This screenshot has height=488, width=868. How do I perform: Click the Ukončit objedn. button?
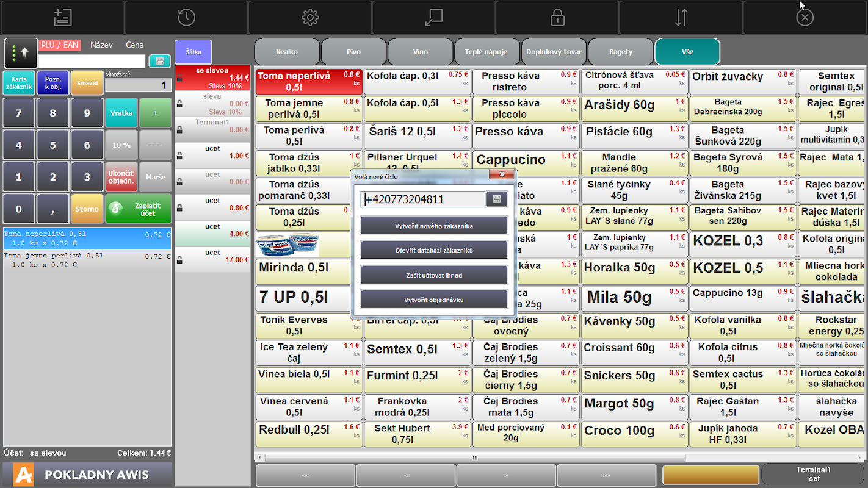click(x=121, y=177)
